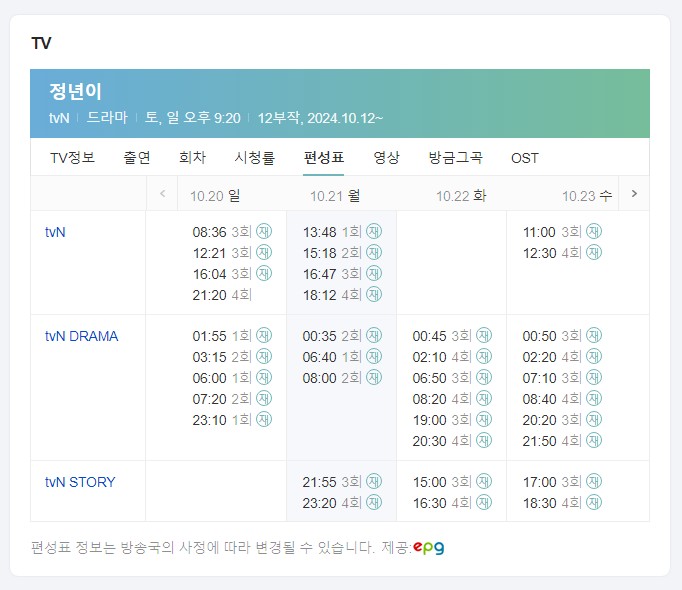Click the rerun icon beside 12:30 4회
The height and width of the screenshot is (590, 682).
[x=594, y=252]
